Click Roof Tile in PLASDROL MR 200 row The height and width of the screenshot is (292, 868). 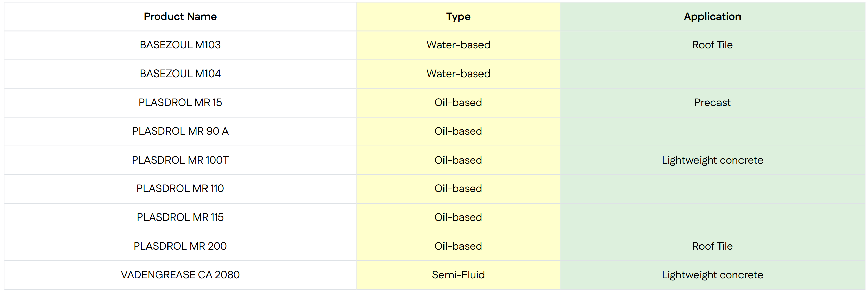712,246
